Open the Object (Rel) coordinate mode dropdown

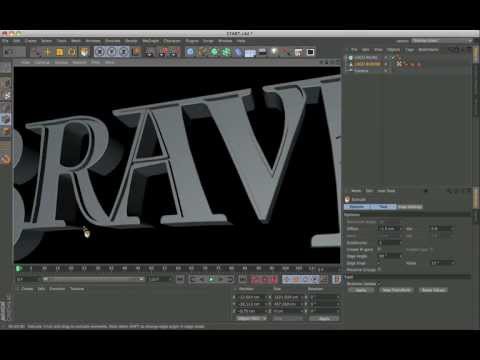(x=251, y=319)
